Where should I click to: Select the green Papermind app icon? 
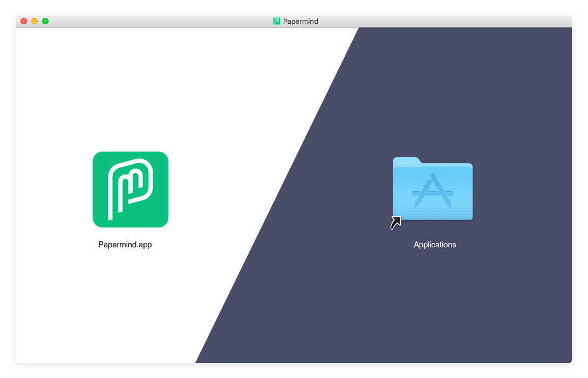[131, 190]
